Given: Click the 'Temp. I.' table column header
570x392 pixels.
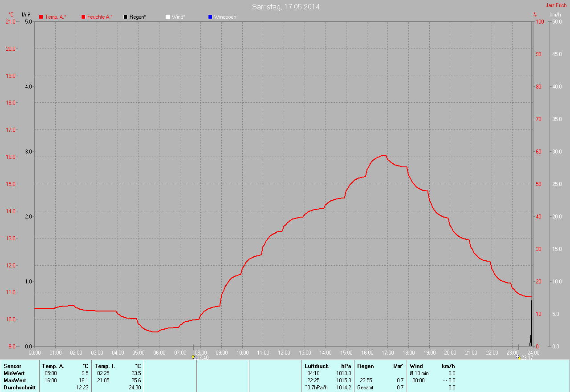Looking at the screenshot, I should coord(105,366).
